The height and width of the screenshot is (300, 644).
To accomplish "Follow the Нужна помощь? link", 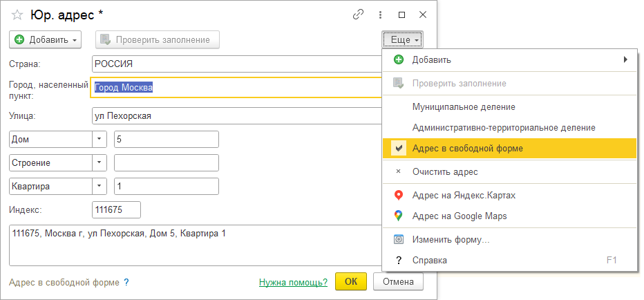I will click(293, 283).
